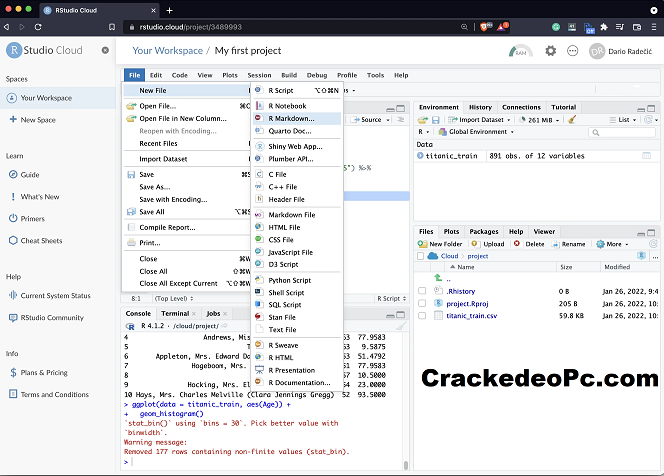This screenshot has width=664, height=476.
Task: Open the Global Environment dropdown
Action: [x=476, y=132]
